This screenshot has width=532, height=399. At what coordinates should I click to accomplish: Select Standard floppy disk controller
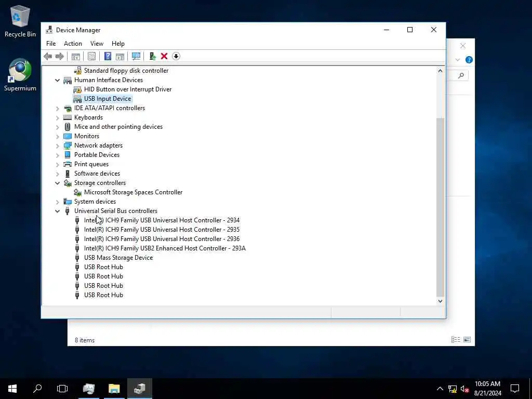[x=126, y=71]
